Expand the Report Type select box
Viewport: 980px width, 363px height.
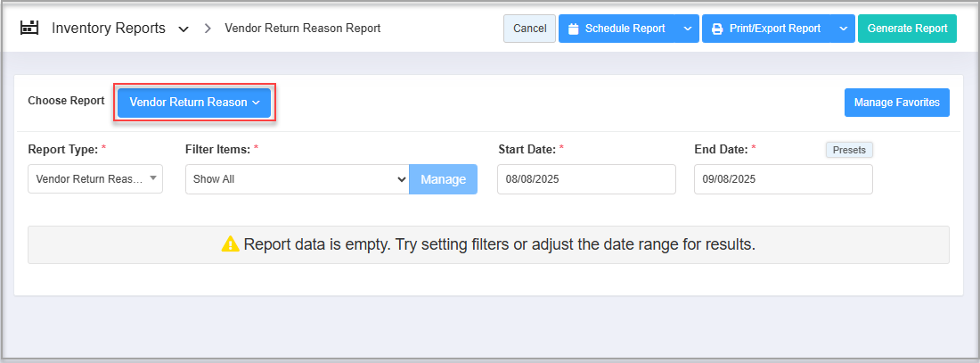95,179
